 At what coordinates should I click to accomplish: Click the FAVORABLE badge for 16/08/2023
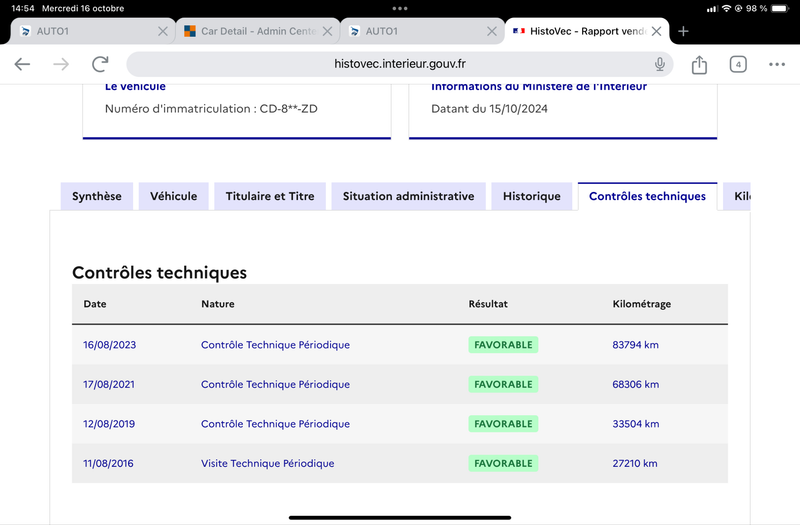[x=503, y=345]
